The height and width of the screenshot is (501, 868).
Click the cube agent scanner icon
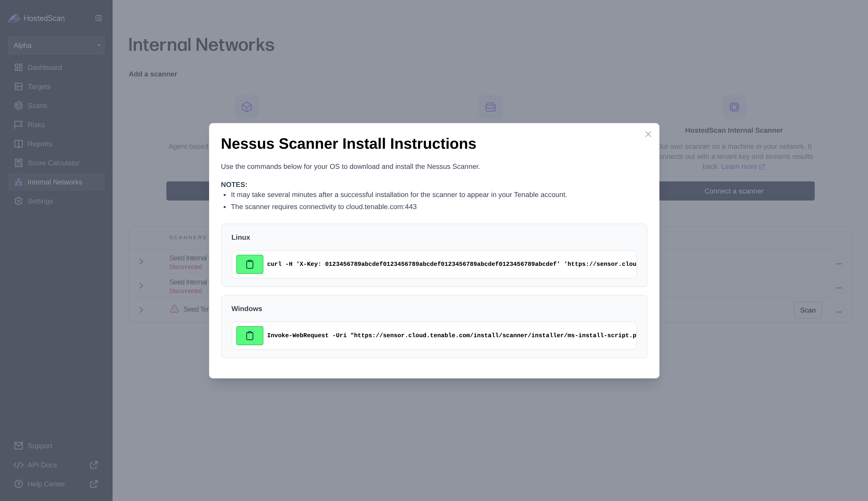click(x=247, y=107)
